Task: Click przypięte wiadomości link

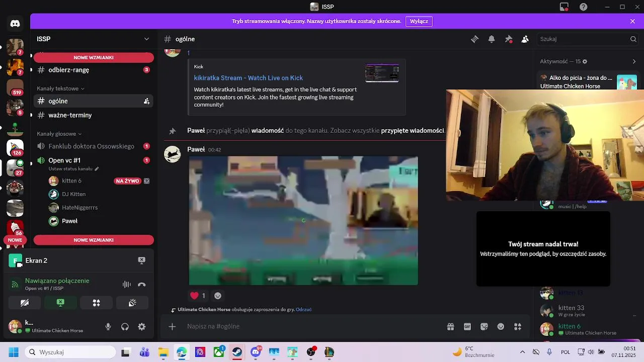Action: [413, 131]
